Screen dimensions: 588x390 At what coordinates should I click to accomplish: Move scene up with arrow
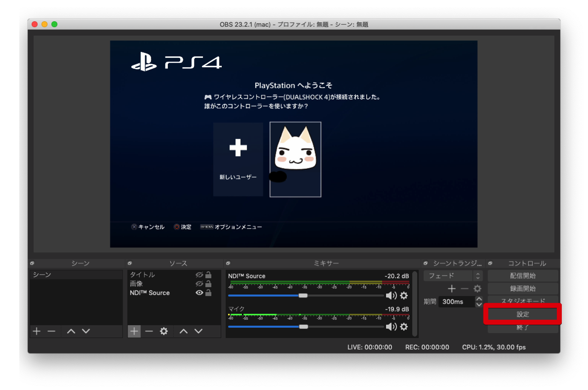[x=71, y=331]
